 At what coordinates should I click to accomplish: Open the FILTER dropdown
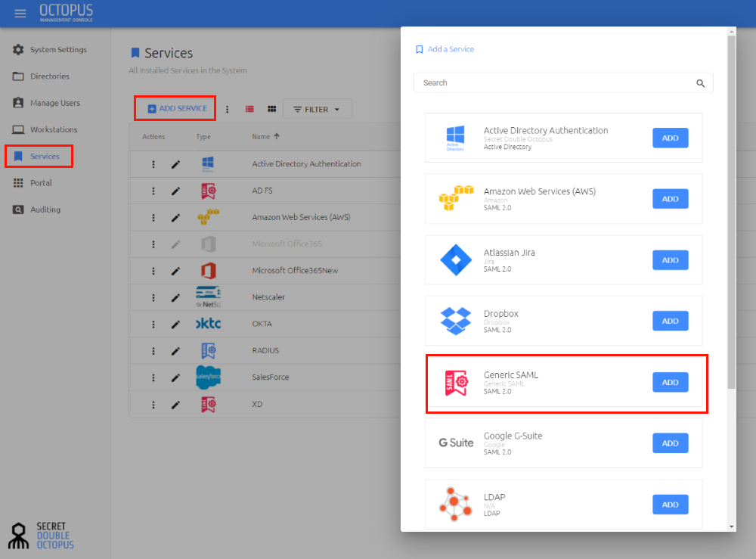[318, 109]
